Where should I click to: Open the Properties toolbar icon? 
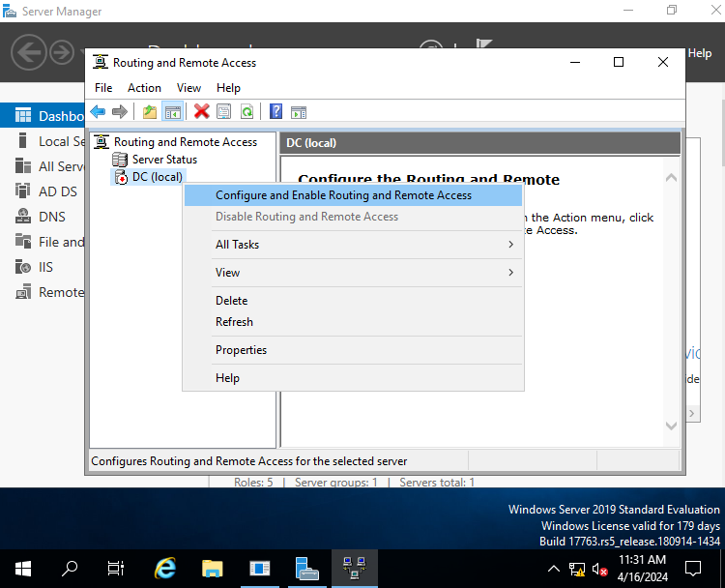tap(224, 111)
